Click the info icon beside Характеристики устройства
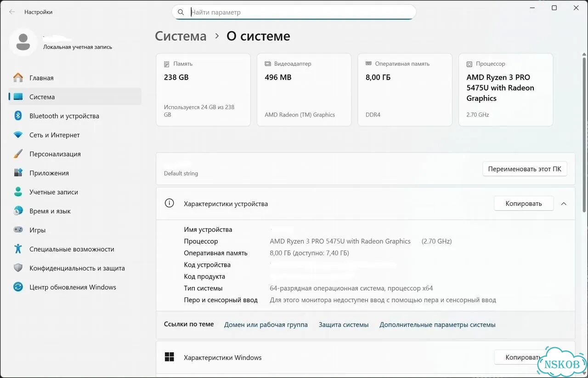Screen dimensions: 588x378 [x=170, y=203]
